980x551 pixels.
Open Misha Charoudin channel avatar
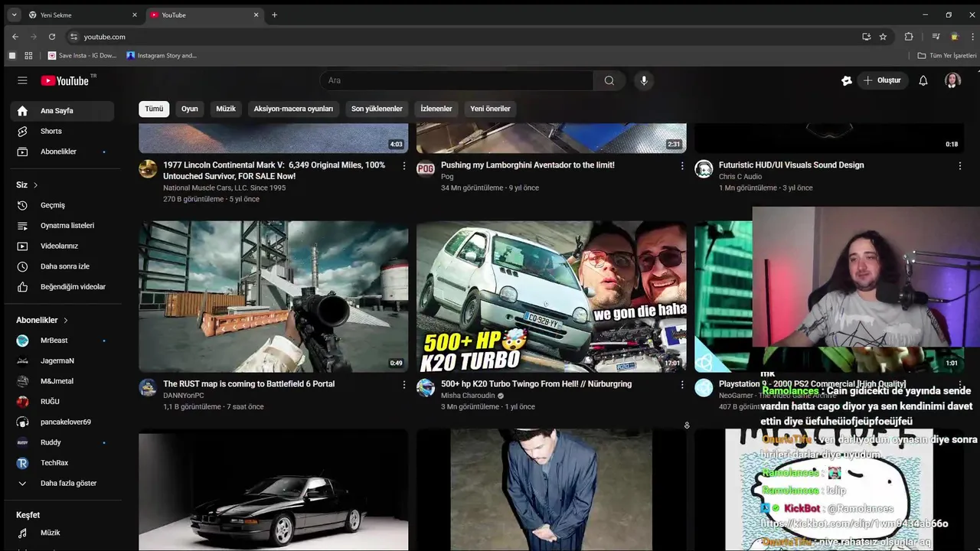[x=426, y=388]
